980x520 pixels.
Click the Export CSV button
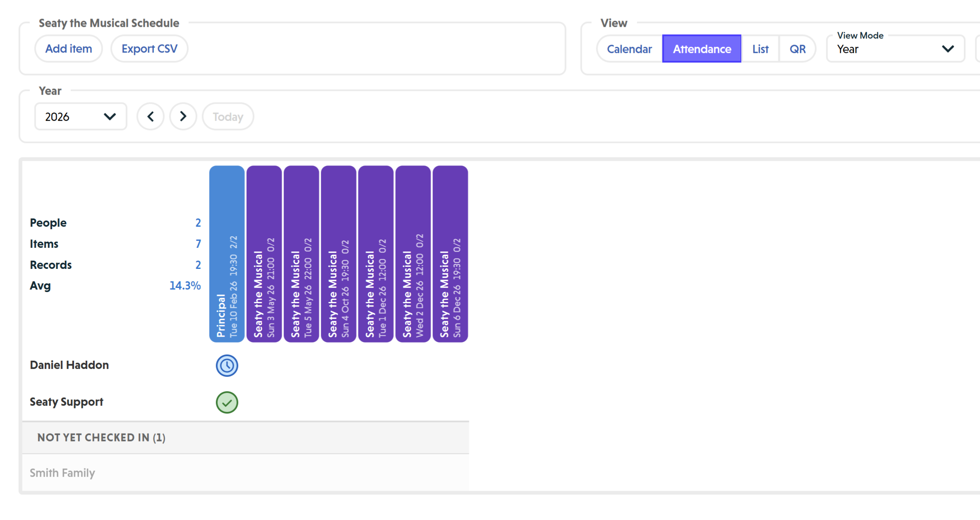(x=149, y=48)
